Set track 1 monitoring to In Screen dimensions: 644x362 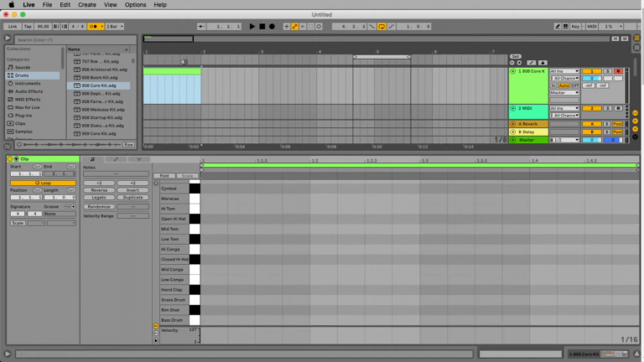coord(553,85)
